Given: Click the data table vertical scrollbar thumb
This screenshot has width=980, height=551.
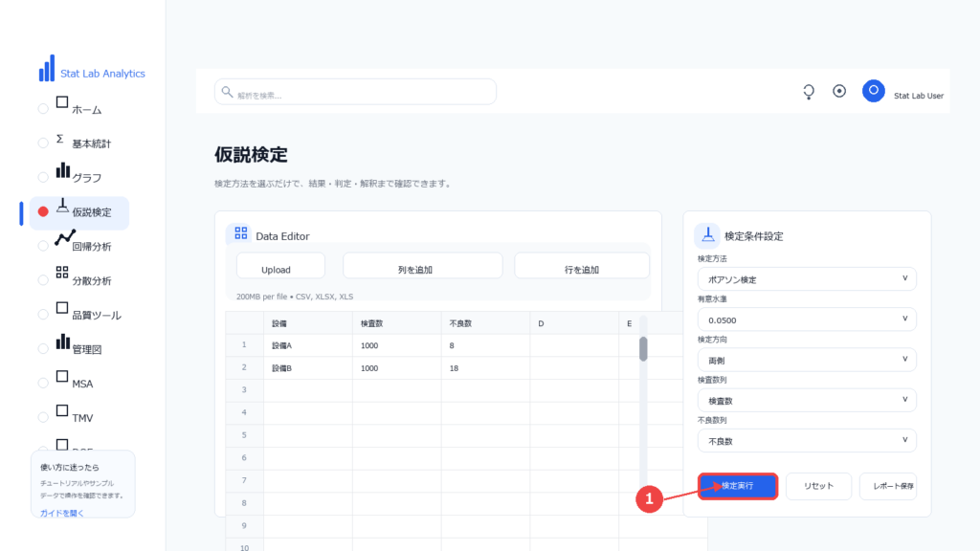Looking at the screenshot, I should click(x=643, y=348).
